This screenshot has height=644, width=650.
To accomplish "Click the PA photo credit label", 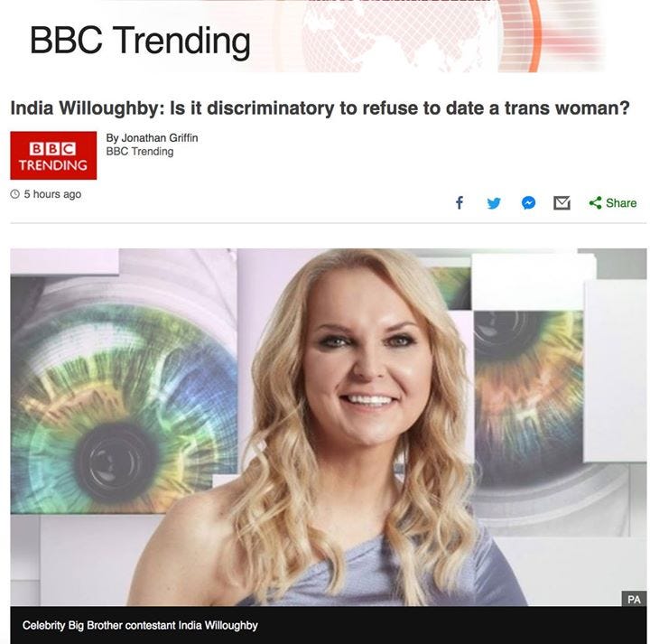I will (x=634, y=599).
